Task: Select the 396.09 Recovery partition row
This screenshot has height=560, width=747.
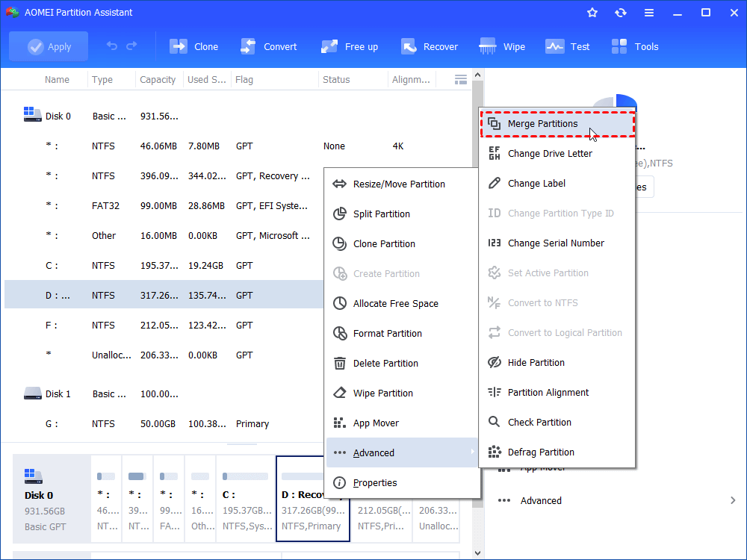Action: click(x=164, y=175)
